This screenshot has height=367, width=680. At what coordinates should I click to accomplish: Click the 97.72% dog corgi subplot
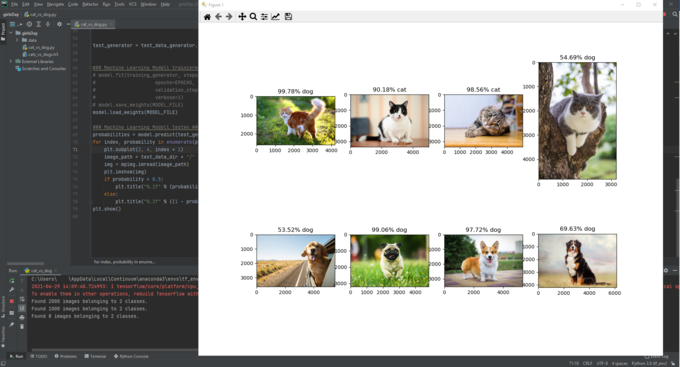[x=483, y=261]
